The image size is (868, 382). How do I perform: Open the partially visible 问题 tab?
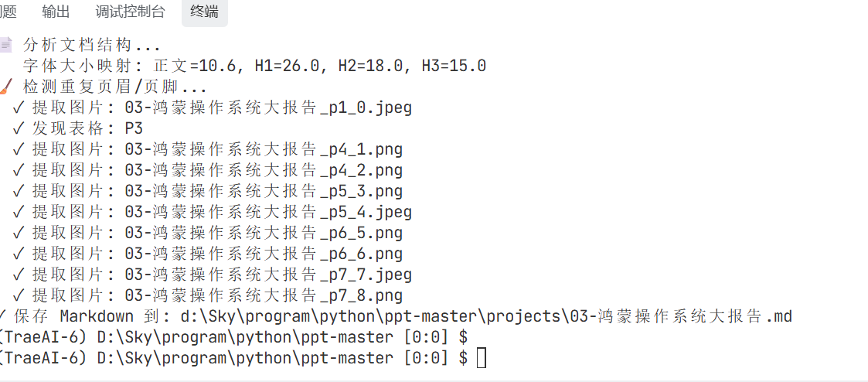click(x=8, y=12)
